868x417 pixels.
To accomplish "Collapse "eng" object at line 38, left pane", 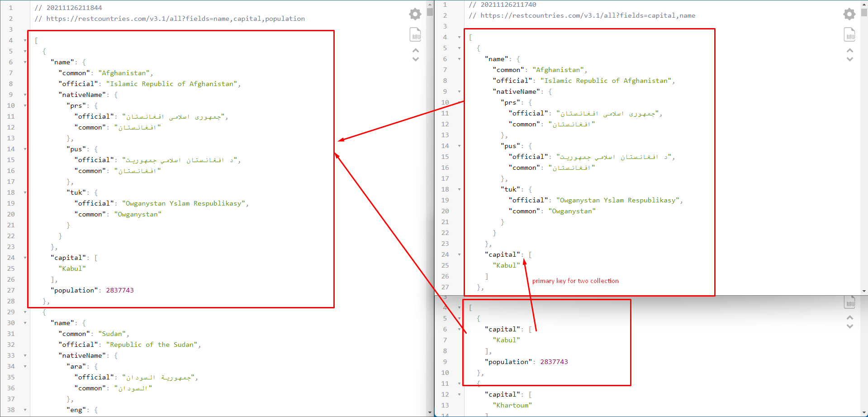I will 25,410.
